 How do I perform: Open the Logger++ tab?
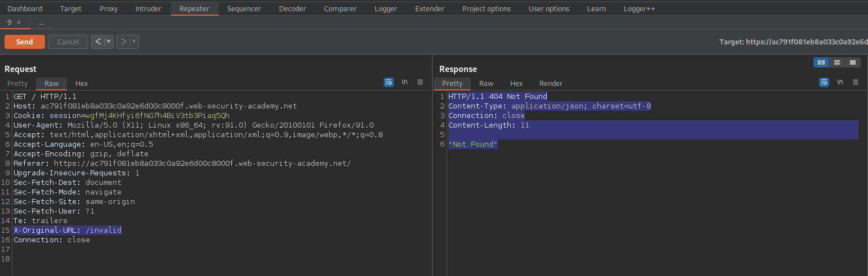tap(640, 8)
